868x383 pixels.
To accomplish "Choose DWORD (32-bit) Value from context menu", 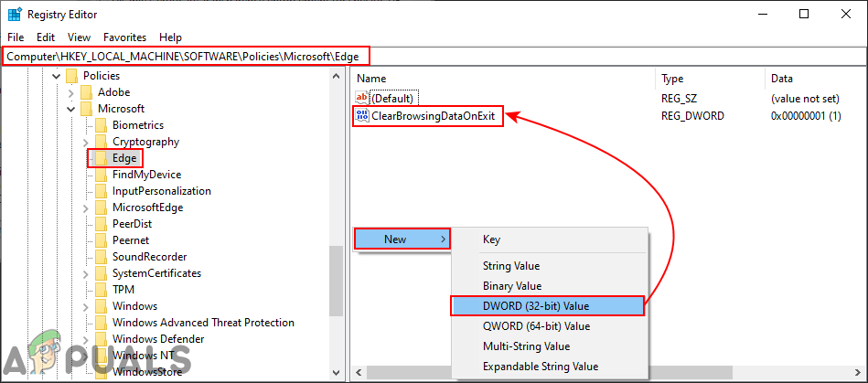I will (547, 305).
